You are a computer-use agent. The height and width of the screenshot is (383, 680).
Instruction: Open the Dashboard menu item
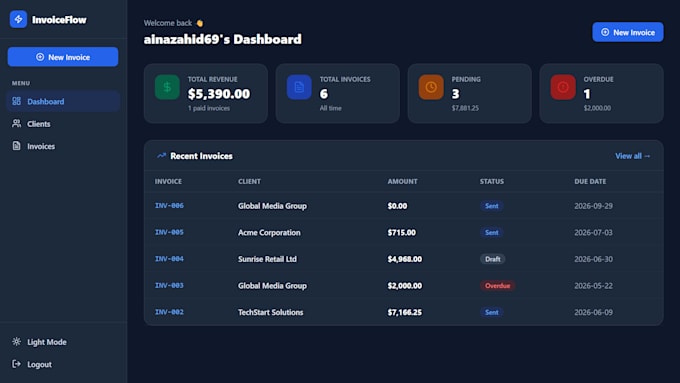click(63, 101)
